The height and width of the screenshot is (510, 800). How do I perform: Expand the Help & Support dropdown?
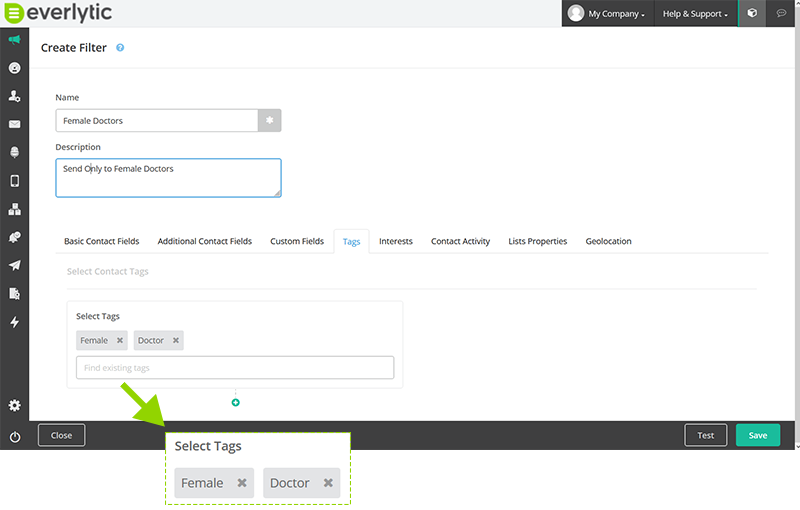click(695, 14)
